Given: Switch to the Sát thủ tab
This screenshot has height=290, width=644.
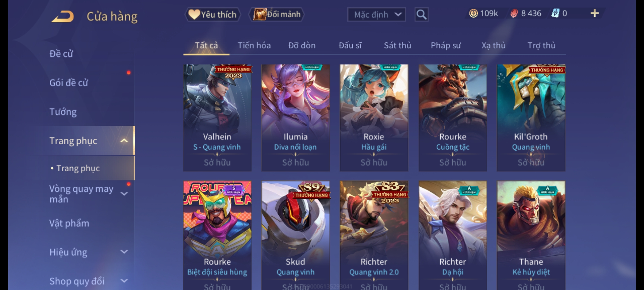Looking at the screenshot, I should click(x=397, y=46).
